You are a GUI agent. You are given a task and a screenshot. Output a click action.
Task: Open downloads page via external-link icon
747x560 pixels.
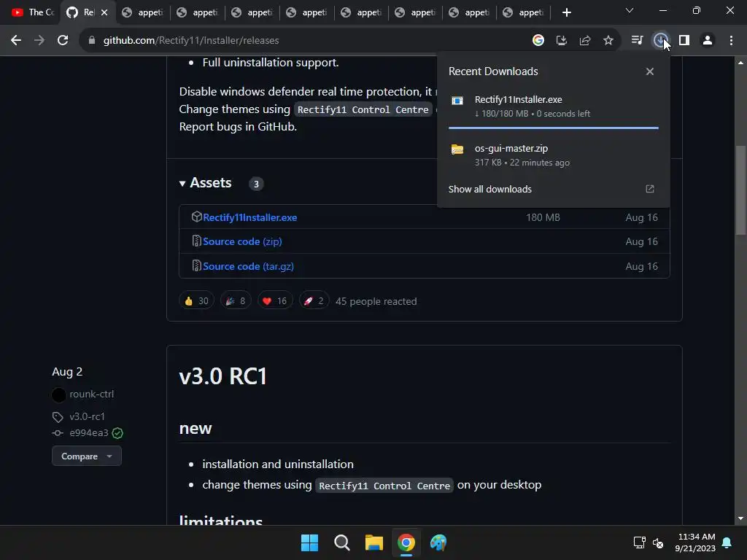(650, 189)
